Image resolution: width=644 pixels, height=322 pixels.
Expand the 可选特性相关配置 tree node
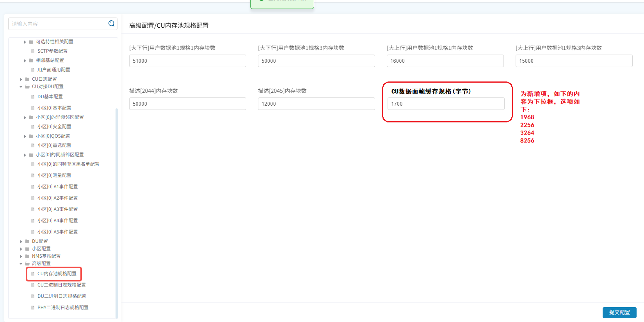click(25, 42)
